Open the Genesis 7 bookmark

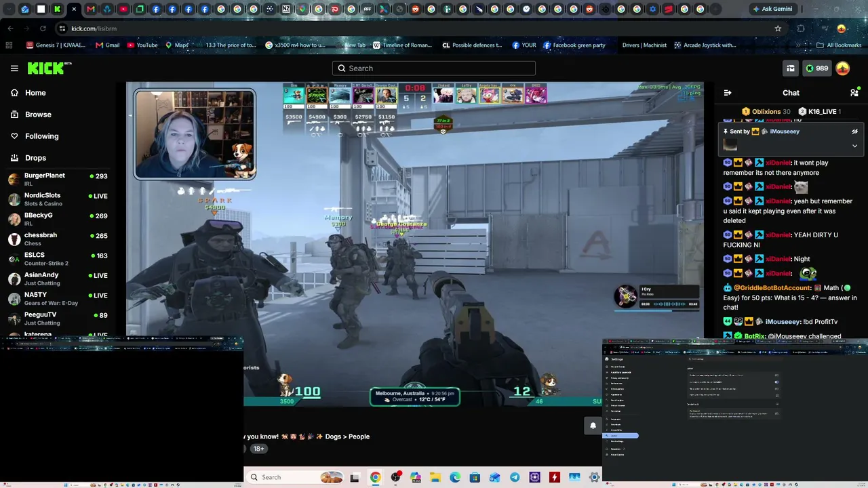pos(56,45)
